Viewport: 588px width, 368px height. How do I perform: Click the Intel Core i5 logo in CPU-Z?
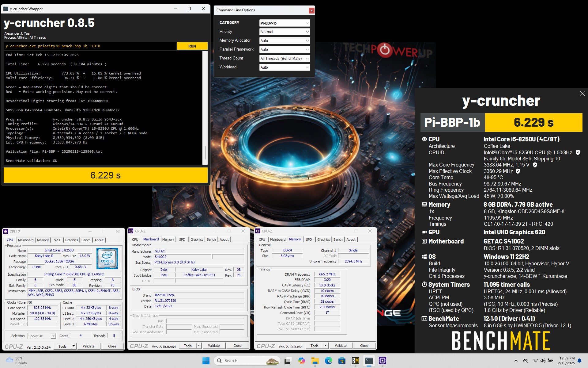point(107,259)
